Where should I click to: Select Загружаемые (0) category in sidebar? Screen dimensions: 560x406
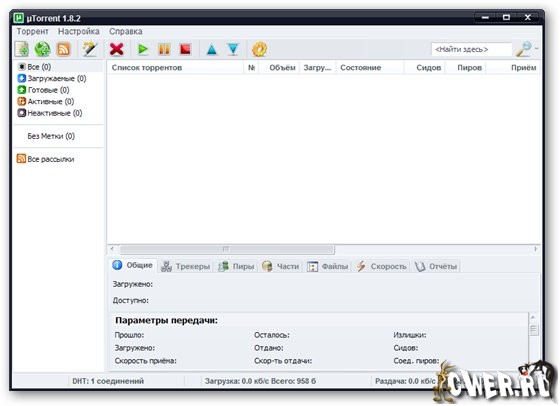pyautogui.click(x=52, y=78)
